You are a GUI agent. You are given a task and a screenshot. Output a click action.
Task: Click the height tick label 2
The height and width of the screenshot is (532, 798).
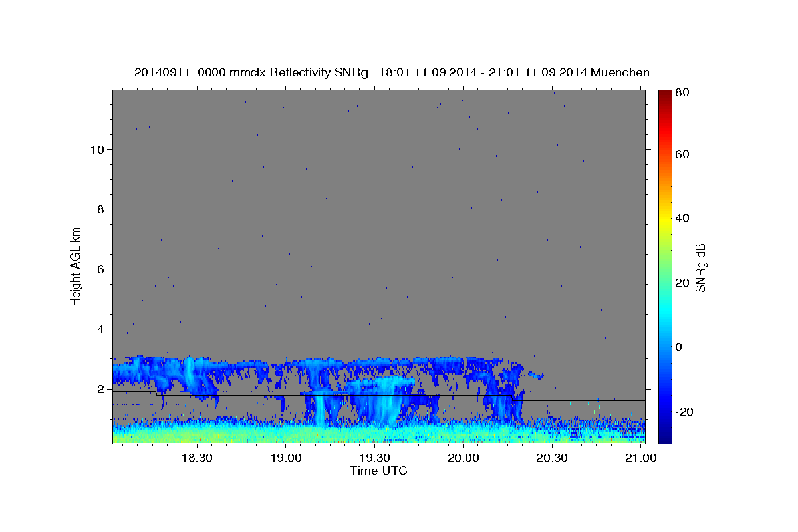click(x=101, y=389)
